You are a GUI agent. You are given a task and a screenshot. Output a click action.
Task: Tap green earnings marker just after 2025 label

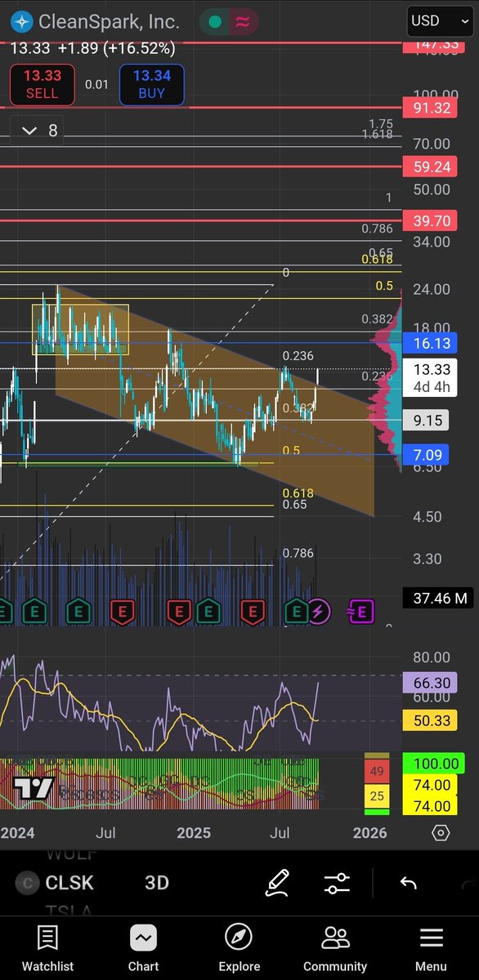pos(208,610)
